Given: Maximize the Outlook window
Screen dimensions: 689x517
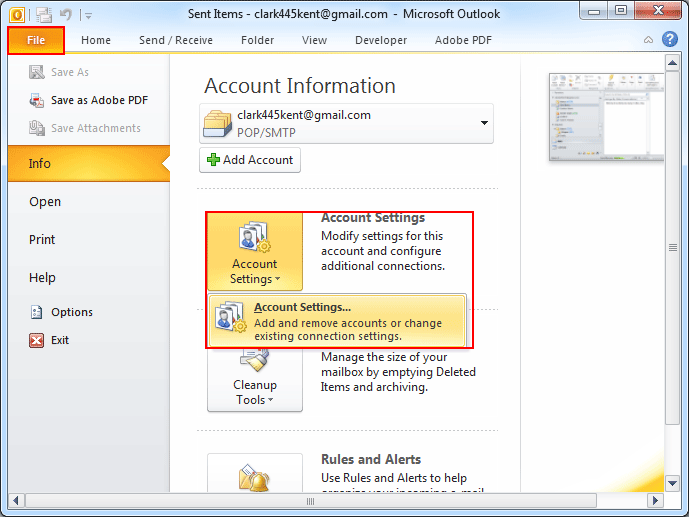Looking at the screenshot, I should (x=621, y=11).
